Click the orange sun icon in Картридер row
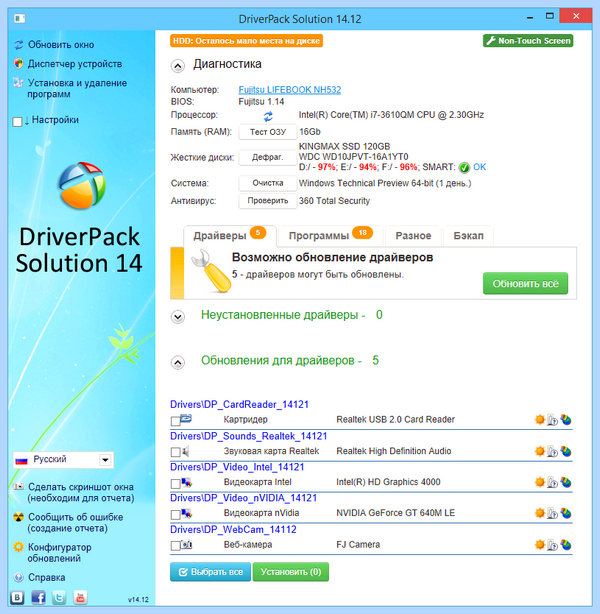Viewport: 600px width, 614px height. 540,419
